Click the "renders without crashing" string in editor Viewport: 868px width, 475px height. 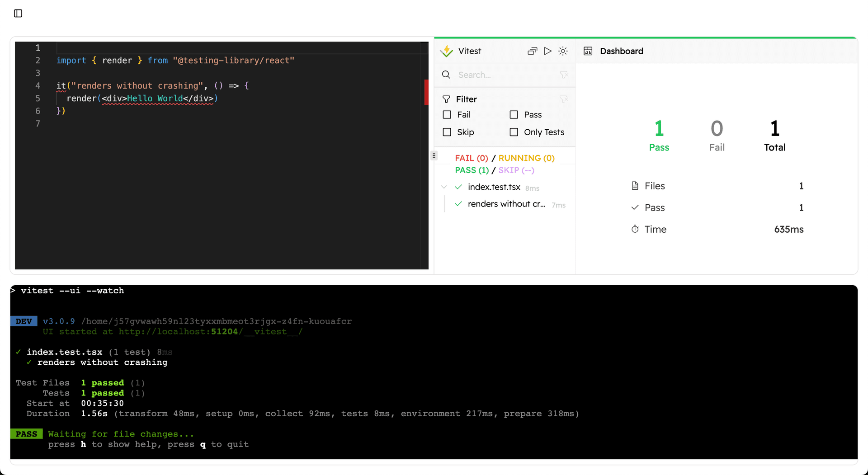tap(137, 85)
